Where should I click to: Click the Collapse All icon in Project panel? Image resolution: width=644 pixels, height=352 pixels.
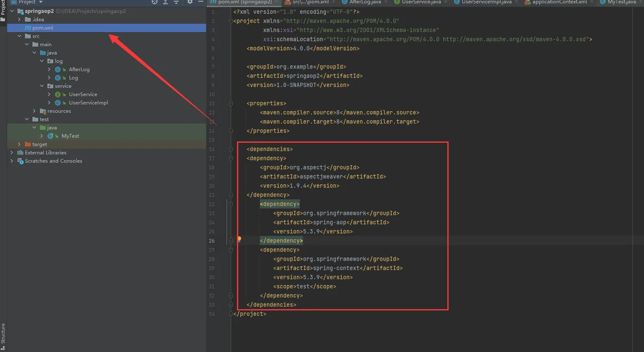click(x=176, y=2)
